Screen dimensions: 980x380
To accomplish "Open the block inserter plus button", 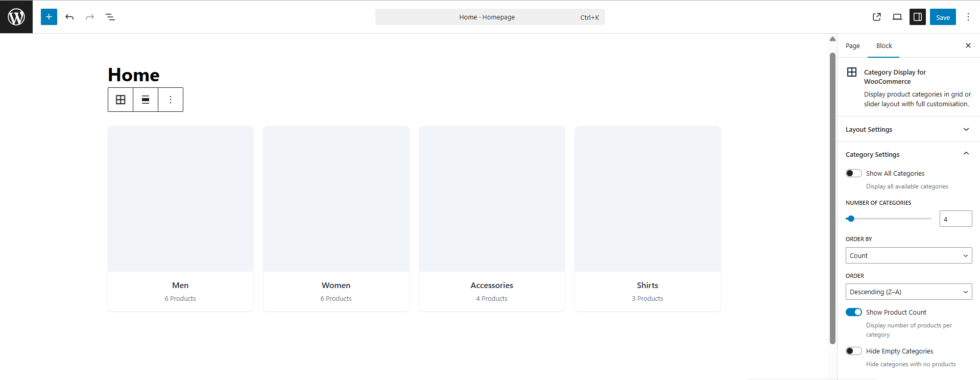I will pos(49,17).
